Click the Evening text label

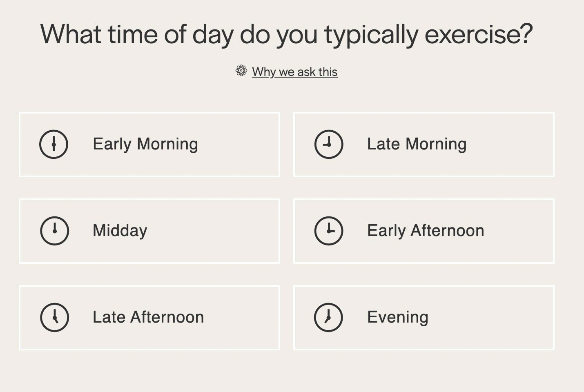[398, 318]
